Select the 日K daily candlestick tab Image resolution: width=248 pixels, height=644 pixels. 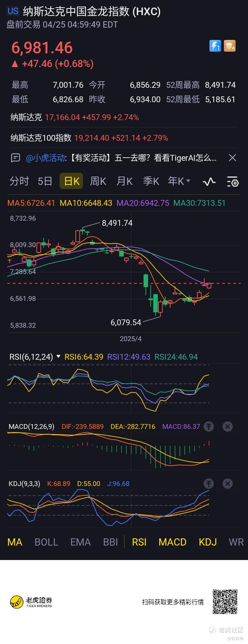(x=71, y=181)
